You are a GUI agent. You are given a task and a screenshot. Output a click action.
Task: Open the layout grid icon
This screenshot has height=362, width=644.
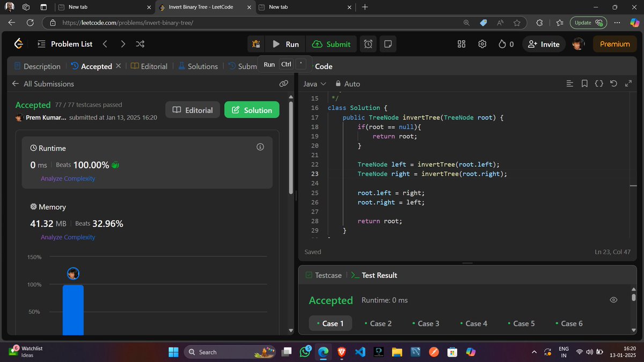(x=462, y=44)
